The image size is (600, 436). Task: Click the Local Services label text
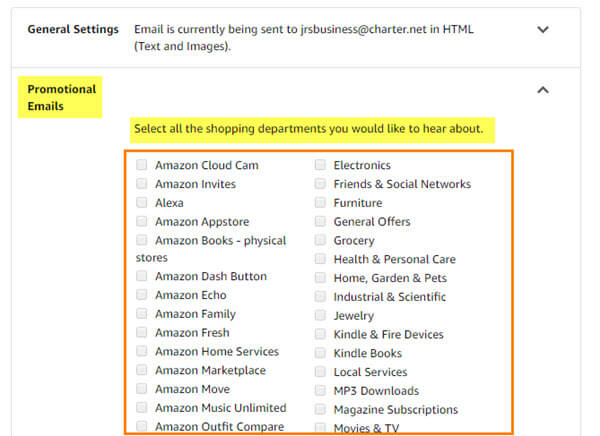(370, 372)
